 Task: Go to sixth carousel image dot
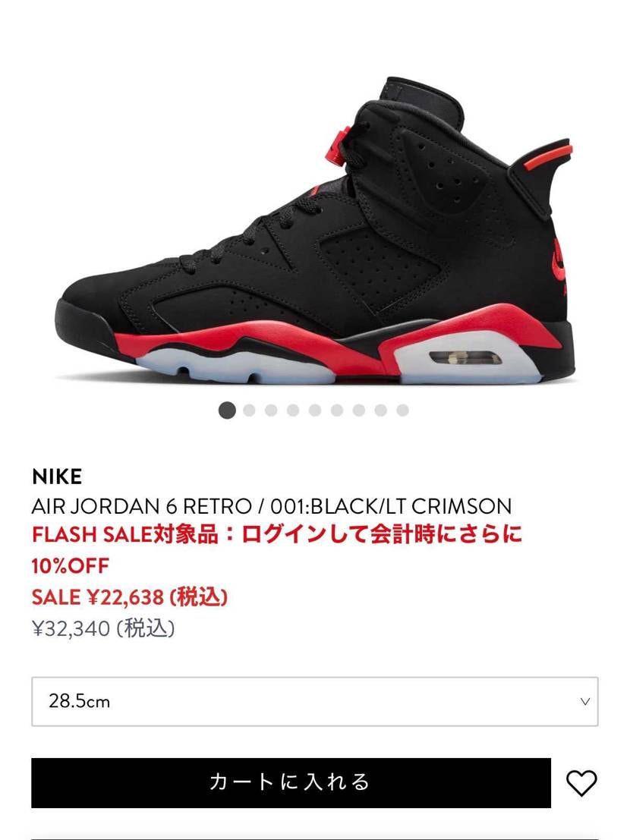(x=337, y=411)
